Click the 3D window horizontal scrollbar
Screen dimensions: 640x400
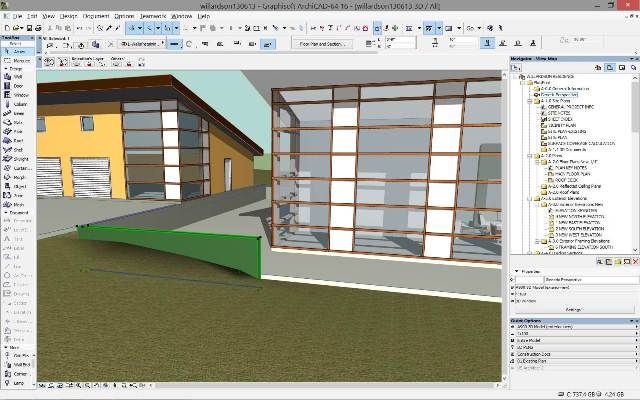click(x=324, y=385)
